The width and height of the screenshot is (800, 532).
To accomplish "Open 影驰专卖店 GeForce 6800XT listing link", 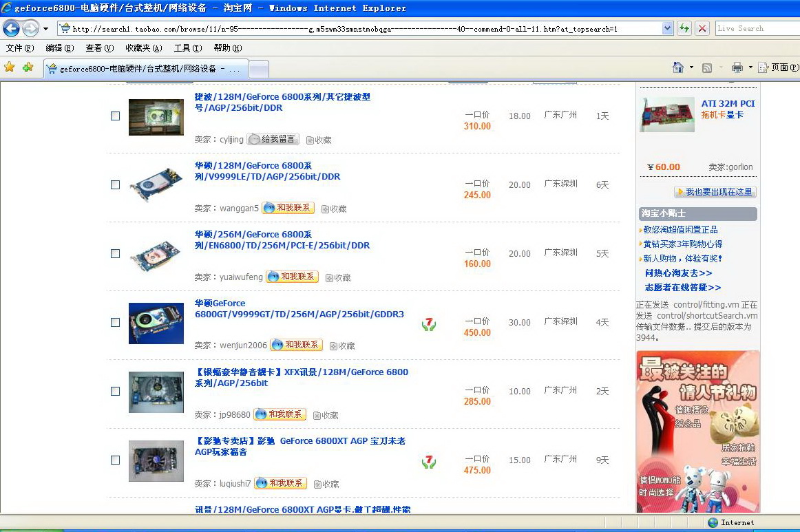I will click(x=300, y=446).
